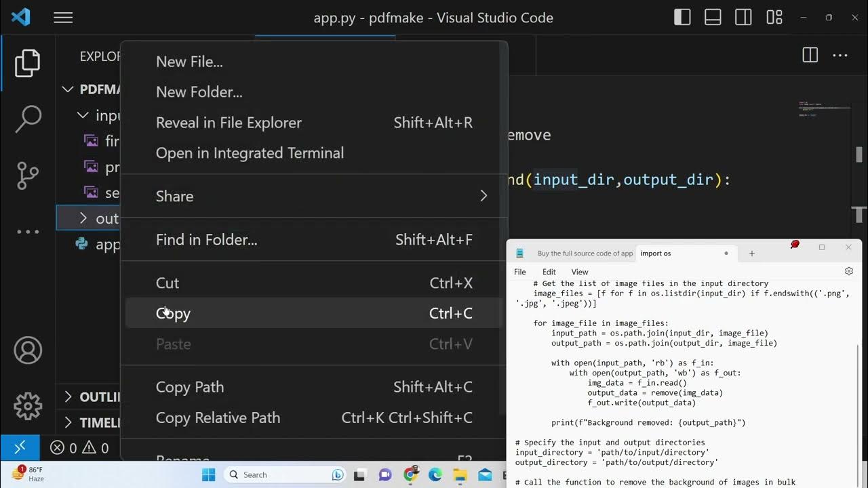
Task: Click the hamburger application menu icon
Action: click(63, 18)
